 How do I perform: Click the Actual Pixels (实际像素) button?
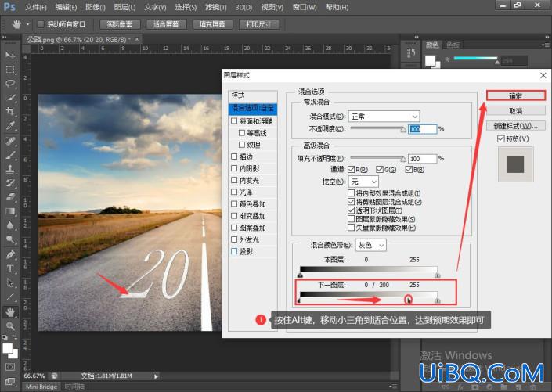point(120,24)
